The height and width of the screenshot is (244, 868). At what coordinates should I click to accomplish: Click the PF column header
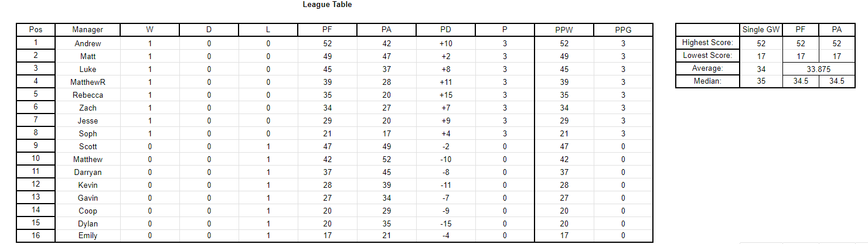pos(327,30)
